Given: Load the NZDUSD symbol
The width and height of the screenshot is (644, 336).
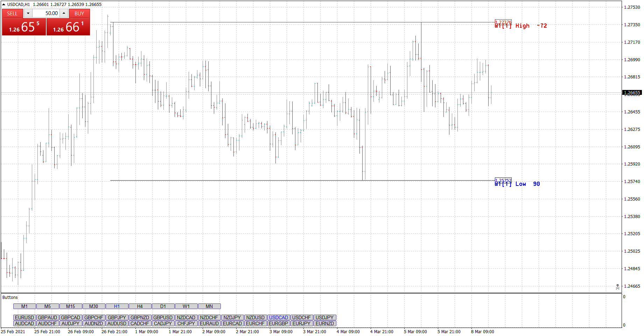Looking at the screenshot, I should click(x=255, y=317).
